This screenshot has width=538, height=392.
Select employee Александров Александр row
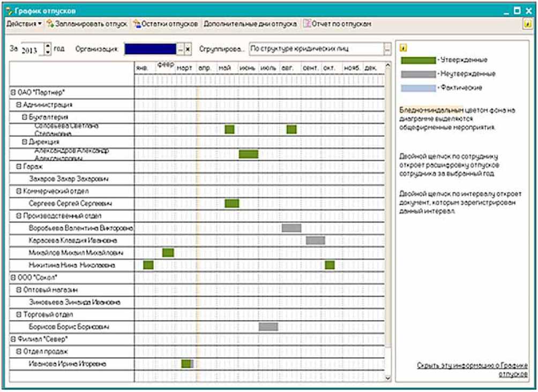click(71, 154)
